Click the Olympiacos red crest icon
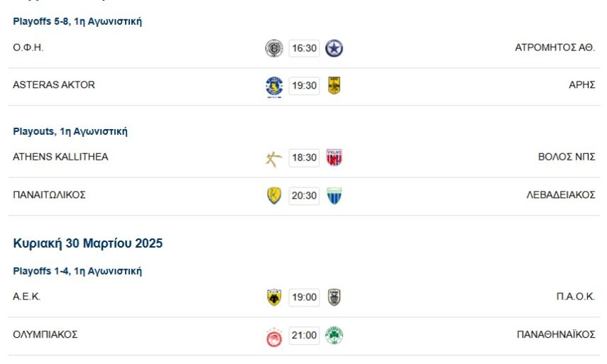 [x=274, y=336]
